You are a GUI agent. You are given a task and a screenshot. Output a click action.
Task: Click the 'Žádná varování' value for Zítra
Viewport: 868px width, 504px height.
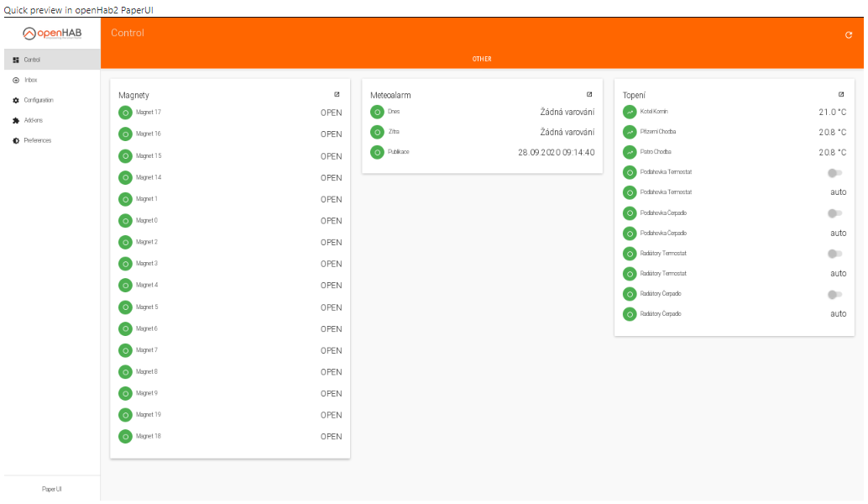tap(567, 133)
